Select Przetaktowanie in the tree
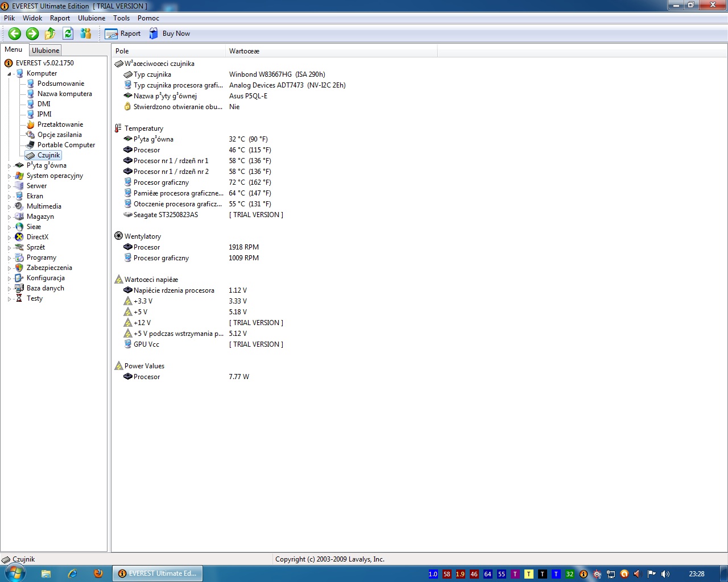Image resolution: width=728 pixels, height=582 pixels. (60, 124)
